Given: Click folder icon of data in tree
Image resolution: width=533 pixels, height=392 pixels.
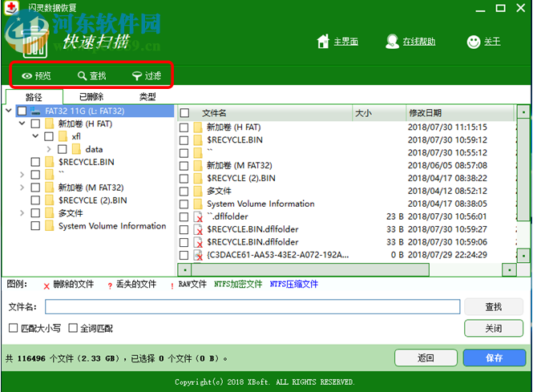Looking at the screenshot, I should [76, 149].
